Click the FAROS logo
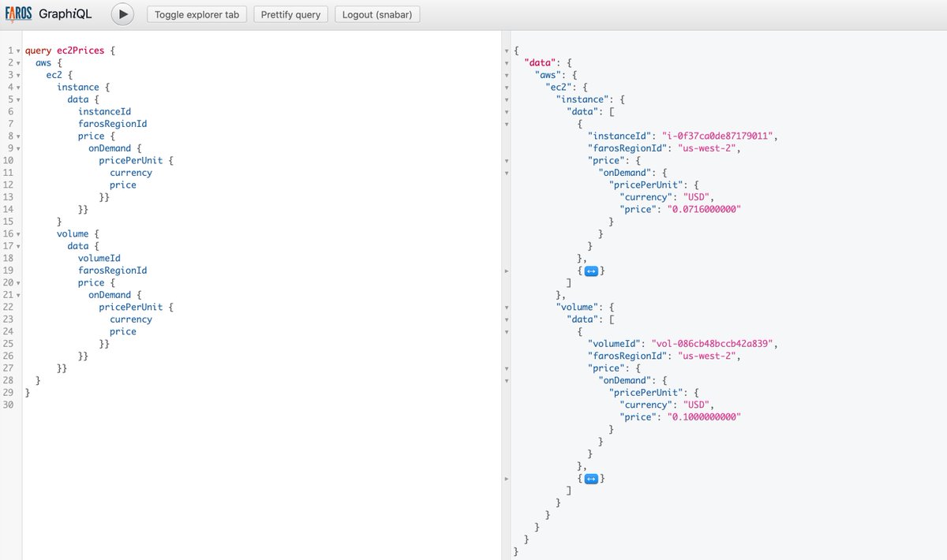 (x=18, y=14)
